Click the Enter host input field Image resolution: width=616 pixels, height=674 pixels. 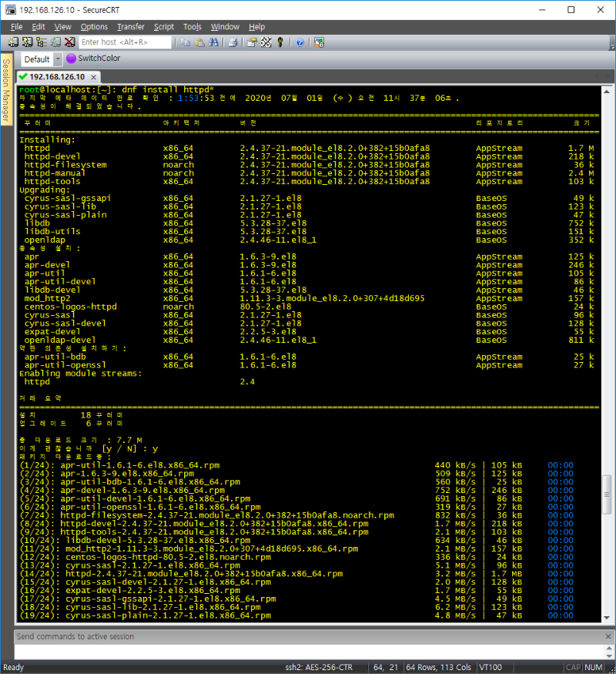(x=126, y=42)
